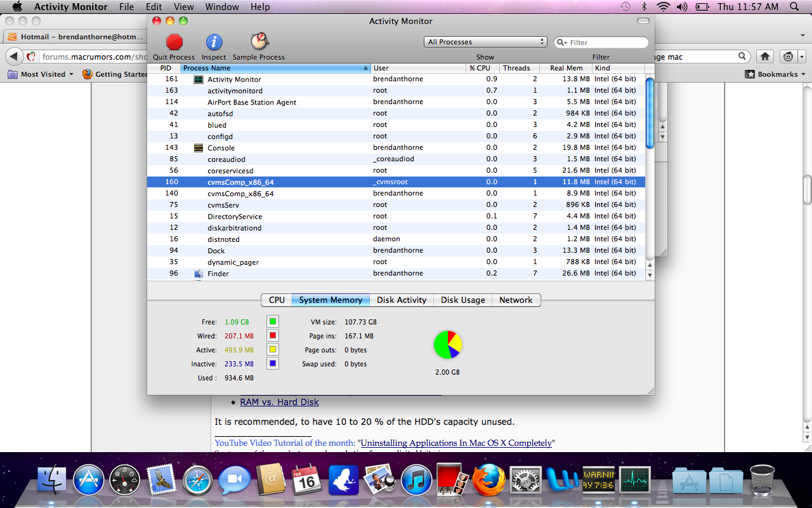Viewport: 812px width, 508px height.
Task: Open System Preferences from the Dock
Action: (526, 481)
